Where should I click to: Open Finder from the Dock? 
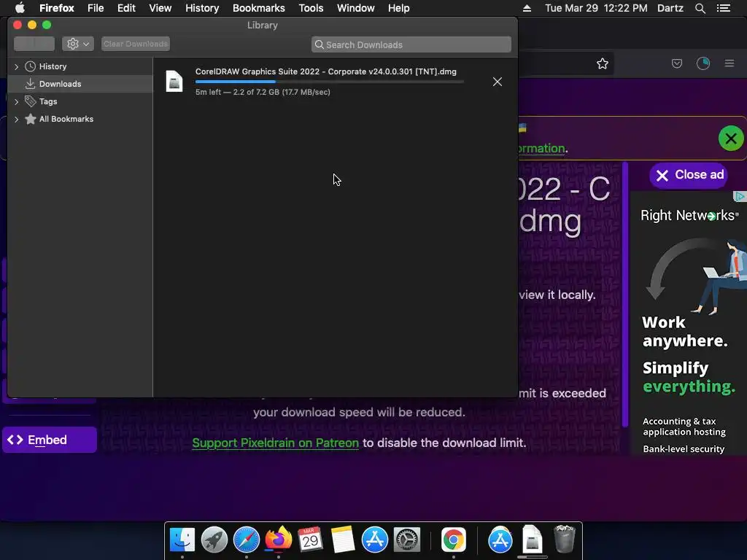182,540
